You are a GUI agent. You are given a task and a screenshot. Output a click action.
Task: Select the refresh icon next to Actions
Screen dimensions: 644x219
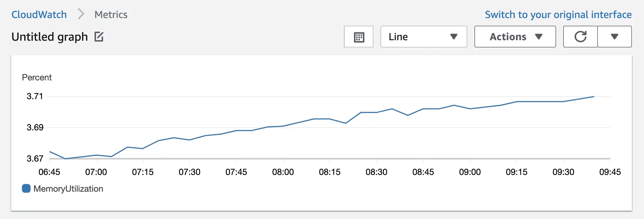(x=580, y=37)
